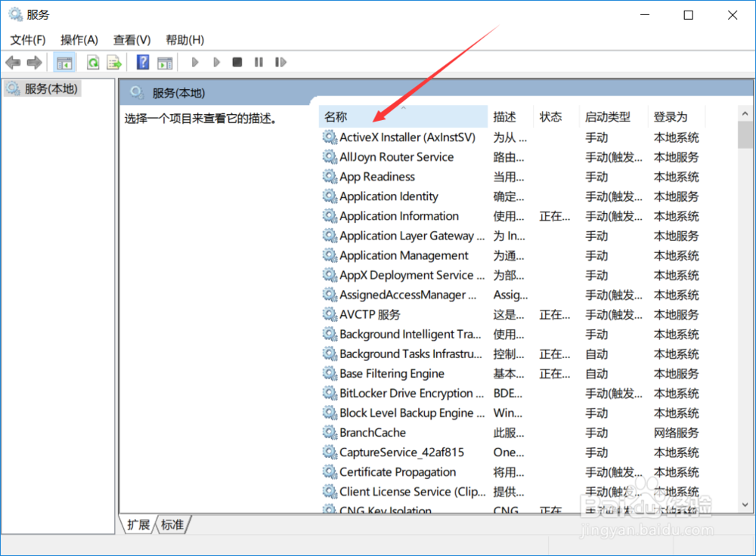
Task: Click the Assig... description cell
Action: [510, 295]
